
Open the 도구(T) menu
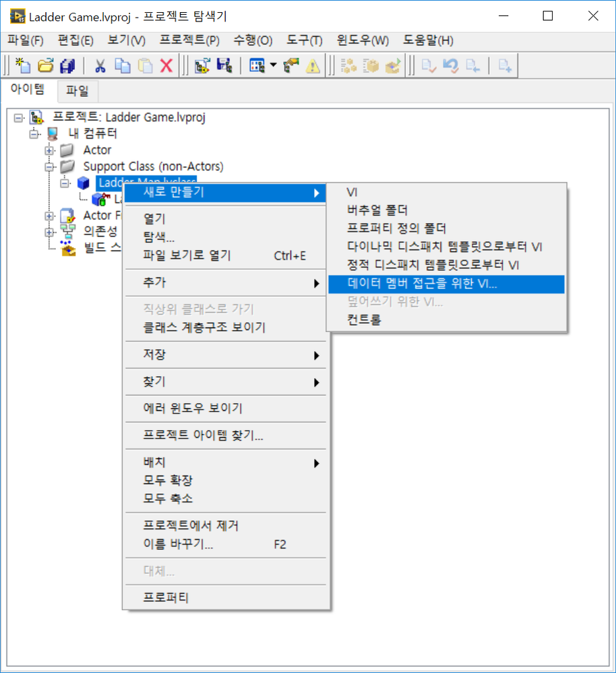pos(305,40)
